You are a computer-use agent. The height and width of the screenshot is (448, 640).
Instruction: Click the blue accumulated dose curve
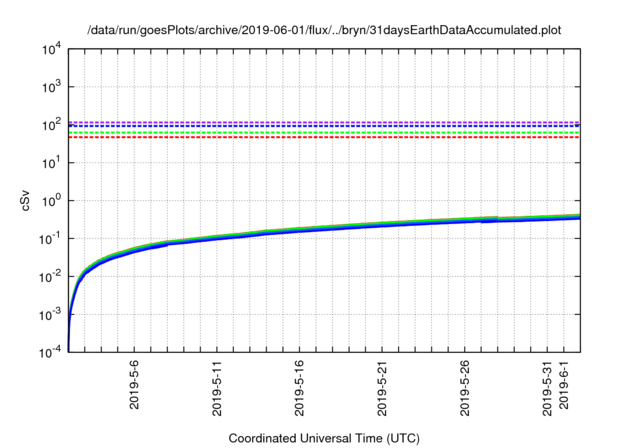[x=324, y=230]
